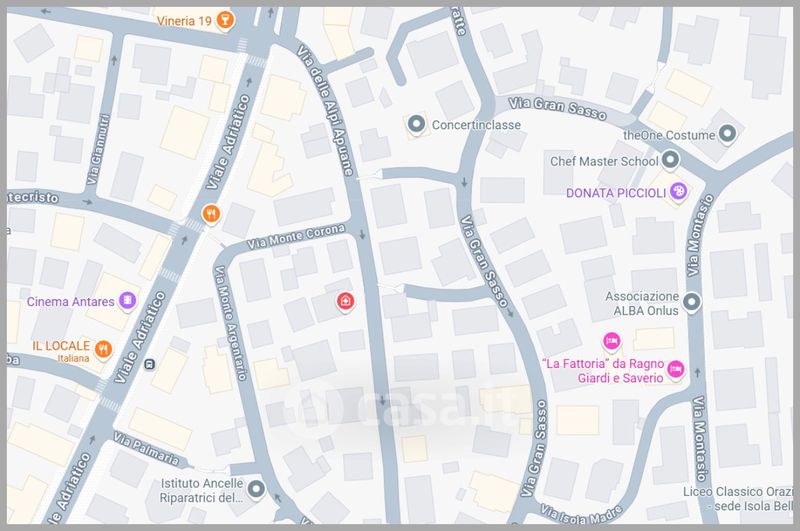
Task: Select the Associazione ALBA Onlus pin
Action: [x=692, y=301]
